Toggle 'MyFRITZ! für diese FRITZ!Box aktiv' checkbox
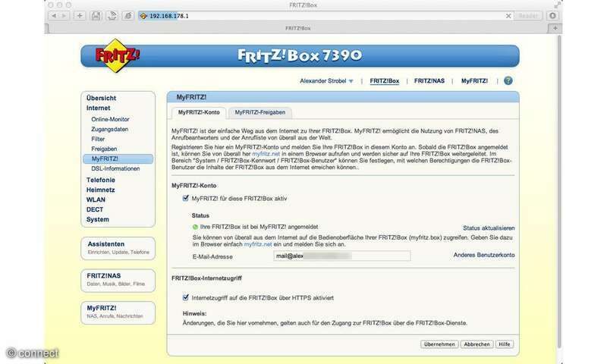The height and width of the screenshot is (364, 607). pos(186,199)
